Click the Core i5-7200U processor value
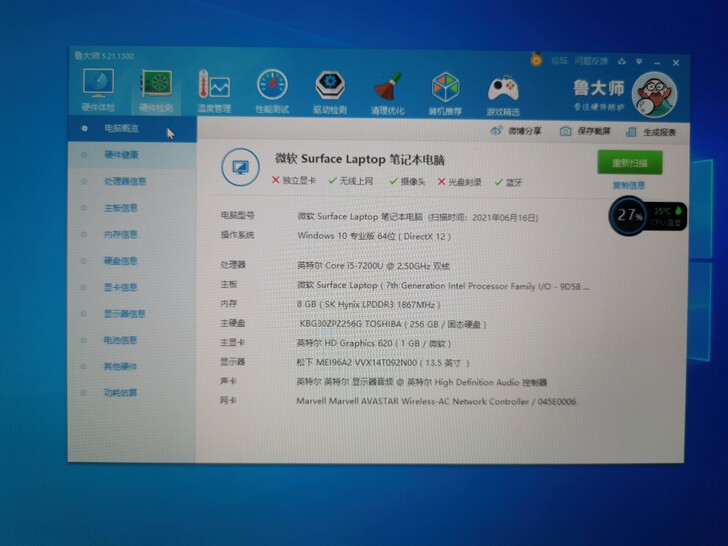Viewport: 728px width, 546px height. 373,266
